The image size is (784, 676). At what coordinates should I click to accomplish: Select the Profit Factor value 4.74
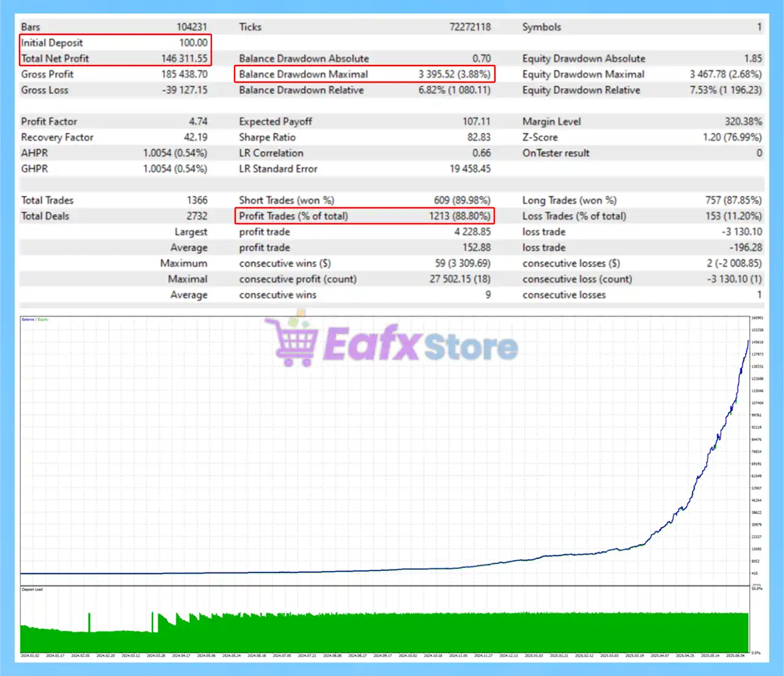198,121
